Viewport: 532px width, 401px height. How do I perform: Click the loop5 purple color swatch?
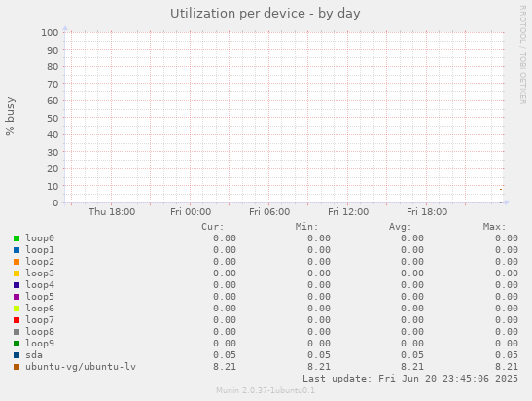click(x=17, y=297)
